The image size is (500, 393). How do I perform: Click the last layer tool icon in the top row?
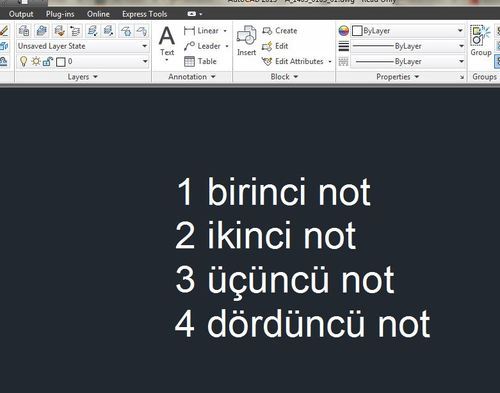click(x=142, y=31)
